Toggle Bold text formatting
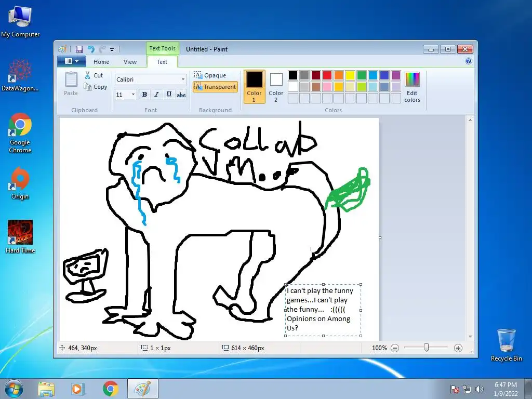The height and width of the screenshot is (399, 532). [x=144, y=95]
